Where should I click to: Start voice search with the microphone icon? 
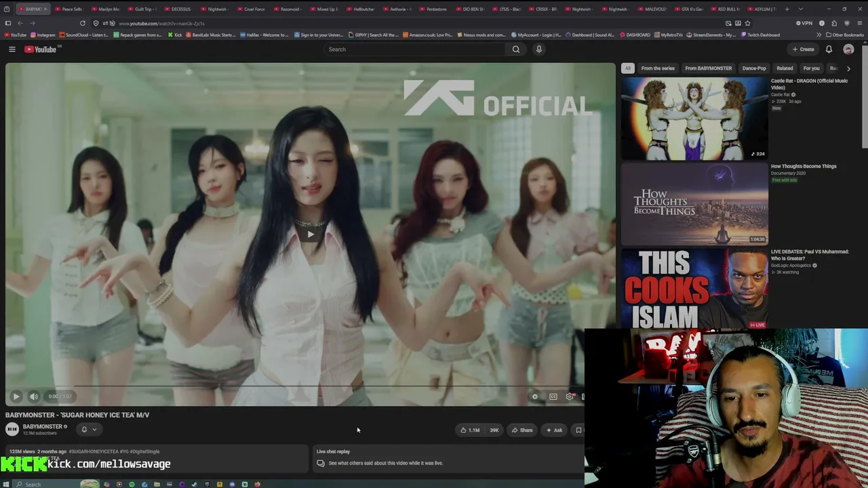click(x=538, y=49)
